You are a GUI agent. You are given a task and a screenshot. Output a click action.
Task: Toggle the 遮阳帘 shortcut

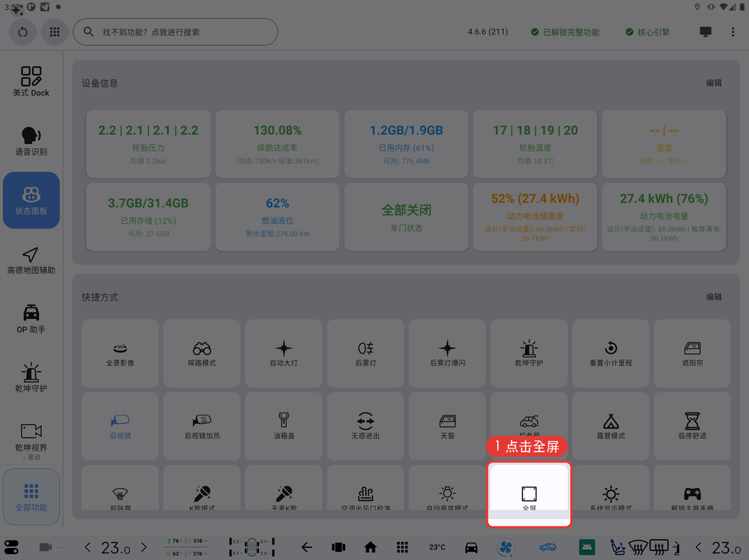[x=693, y=353]
